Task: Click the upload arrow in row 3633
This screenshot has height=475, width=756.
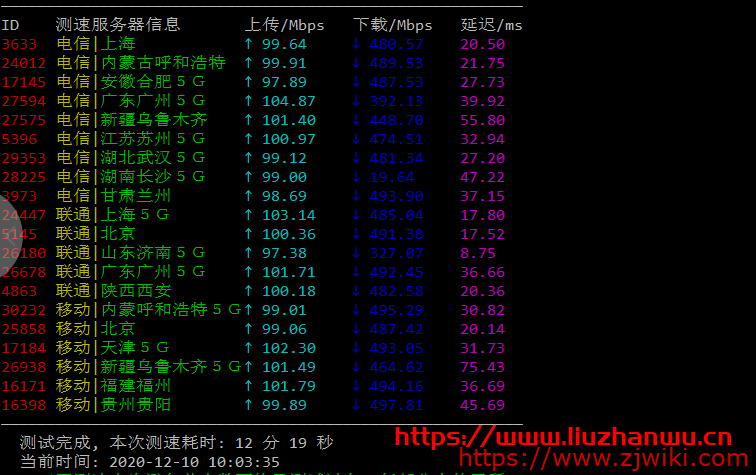Action: [249, 44]
